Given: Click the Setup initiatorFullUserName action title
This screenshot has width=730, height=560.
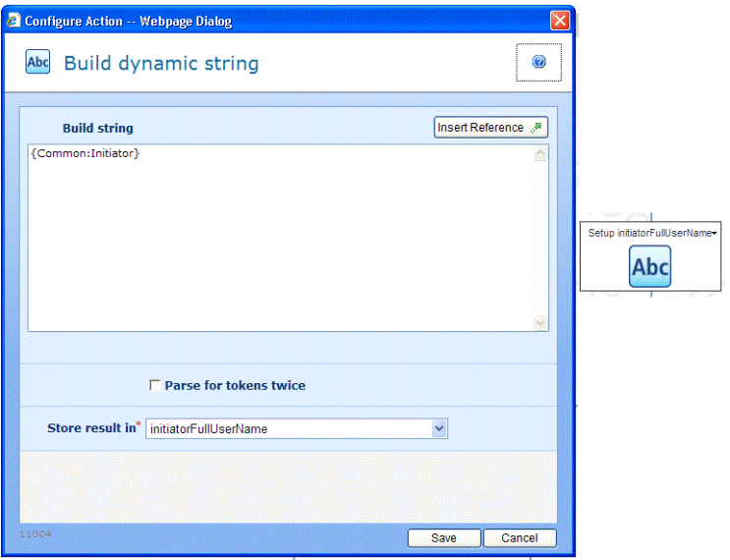Looking at the screenshot, I should click(649, 233).
